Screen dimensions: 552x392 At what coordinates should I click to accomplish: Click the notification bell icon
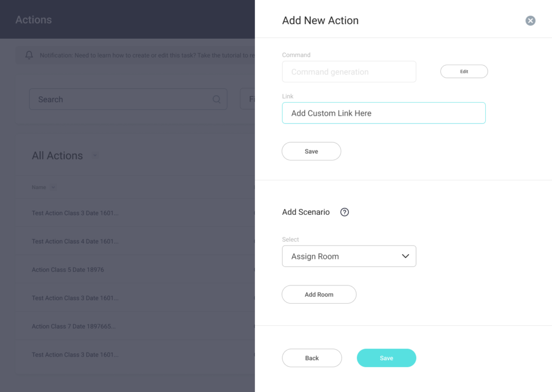29,55
